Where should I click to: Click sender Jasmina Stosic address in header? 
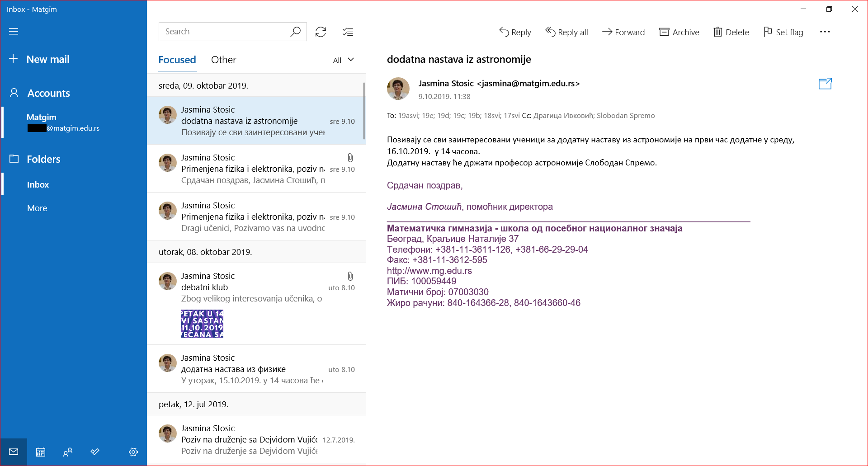pos(499,83)
